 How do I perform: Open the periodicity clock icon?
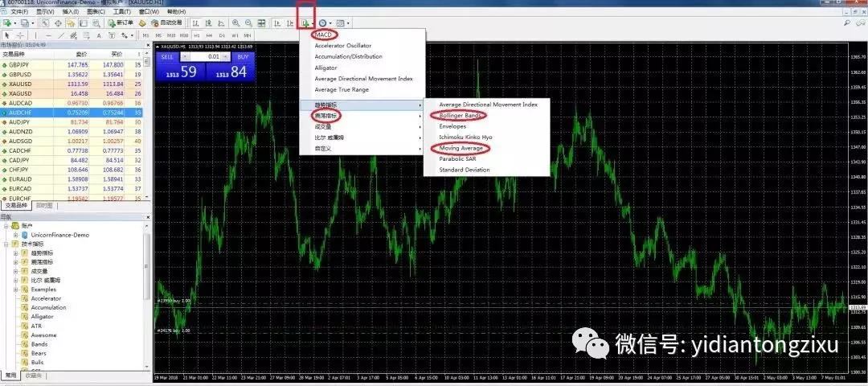(x=324, y=23)
